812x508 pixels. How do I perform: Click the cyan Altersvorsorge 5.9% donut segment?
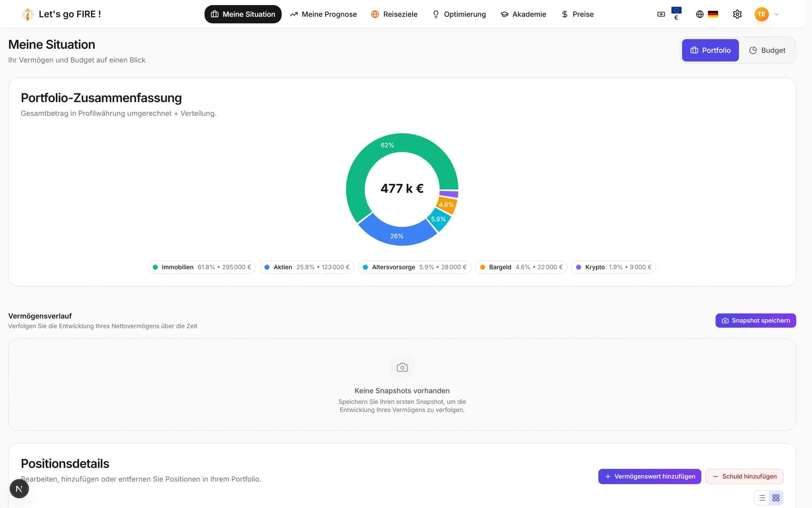(x=438, y=219)
